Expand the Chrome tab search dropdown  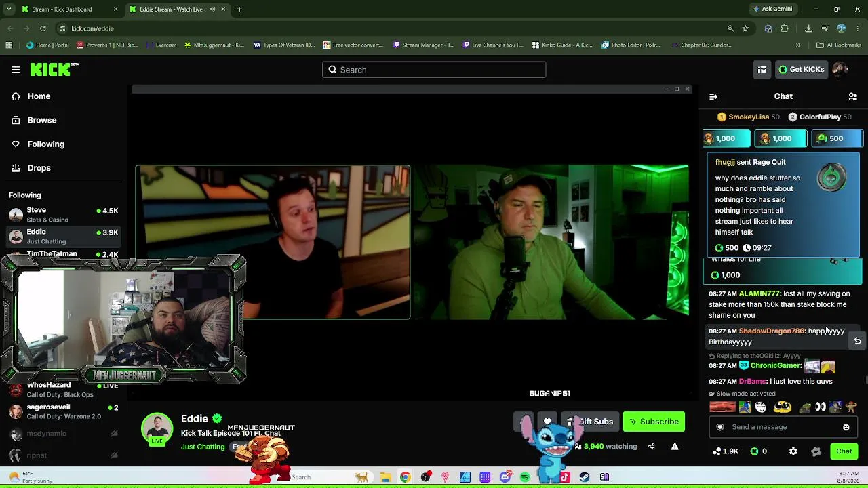9,9
